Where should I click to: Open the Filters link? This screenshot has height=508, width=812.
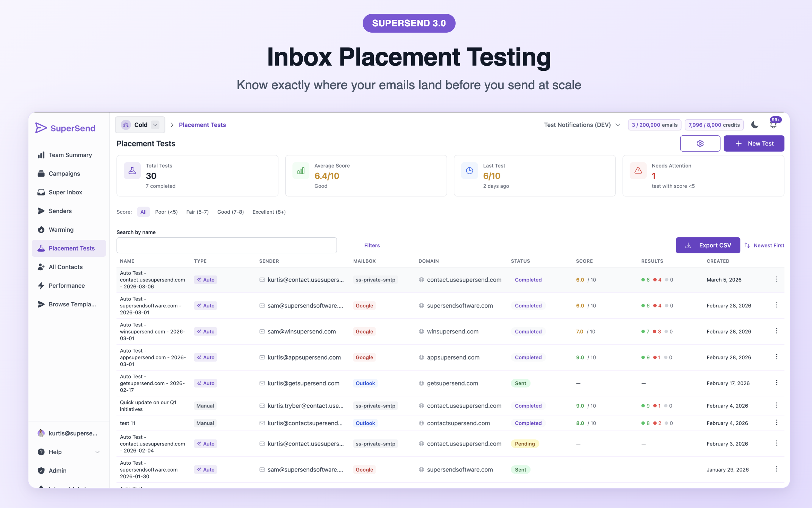[372, 245]
